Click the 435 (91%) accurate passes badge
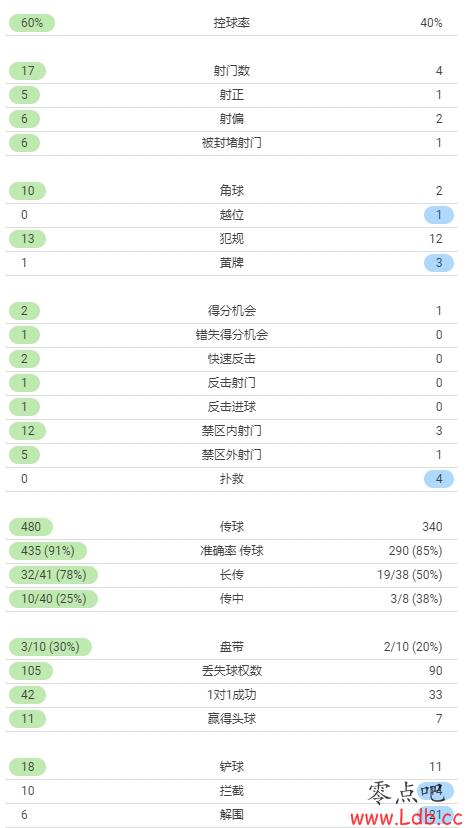 [48, 551]
